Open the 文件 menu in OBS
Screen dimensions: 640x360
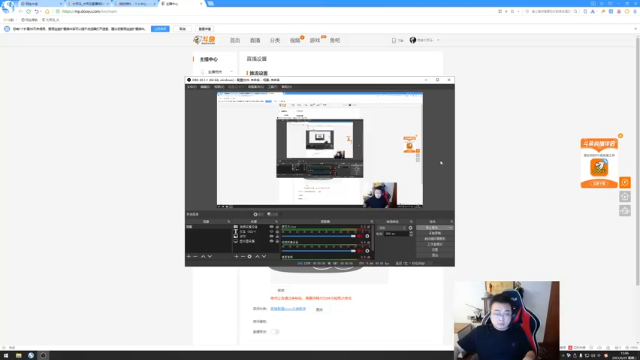coord(191,87)
